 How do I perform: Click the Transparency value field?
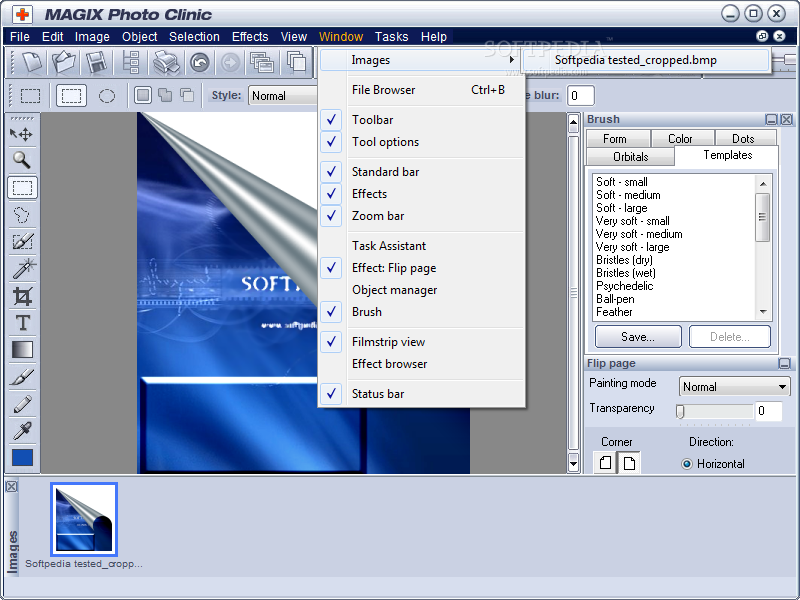[x=768, y=411]
